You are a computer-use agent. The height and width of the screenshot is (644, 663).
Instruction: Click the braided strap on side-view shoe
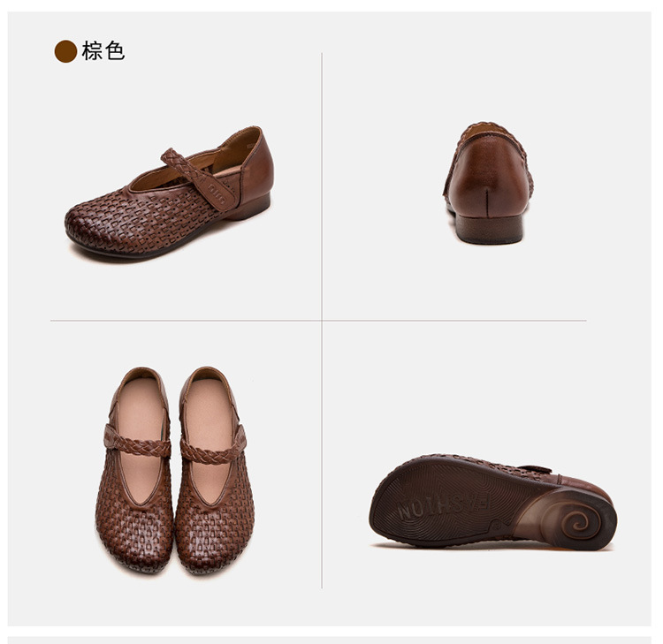click(x=198, y=179)
